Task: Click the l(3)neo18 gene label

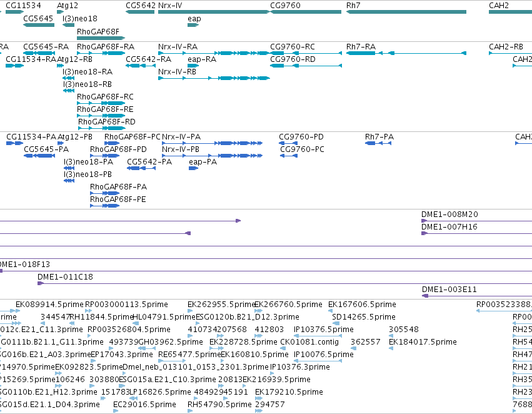Action: (x=80, y=19)
